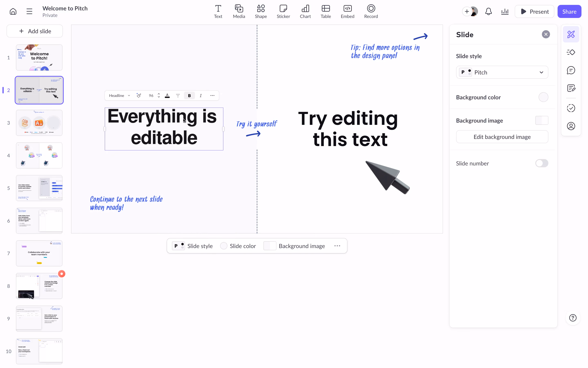The image size is (588, 368).
Task: Open Background image in bottom bar
Action: point(294,246)
